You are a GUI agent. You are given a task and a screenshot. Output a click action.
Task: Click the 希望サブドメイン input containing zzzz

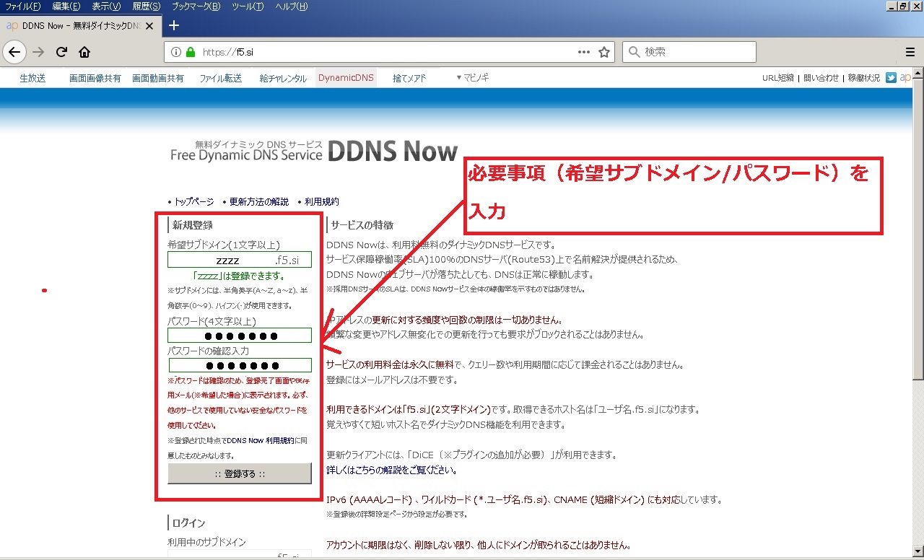click(240, 260)
